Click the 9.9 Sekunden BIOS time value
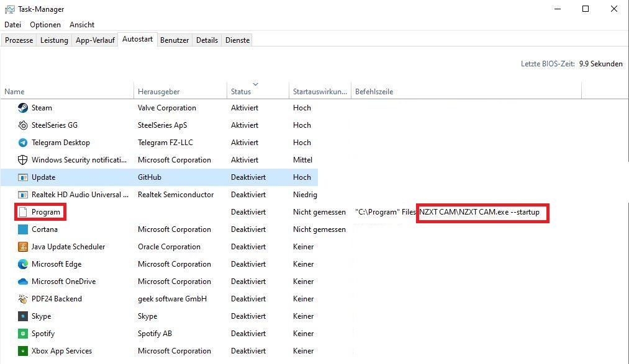This screenshot has width=629, height=364. tap(601, 64)
